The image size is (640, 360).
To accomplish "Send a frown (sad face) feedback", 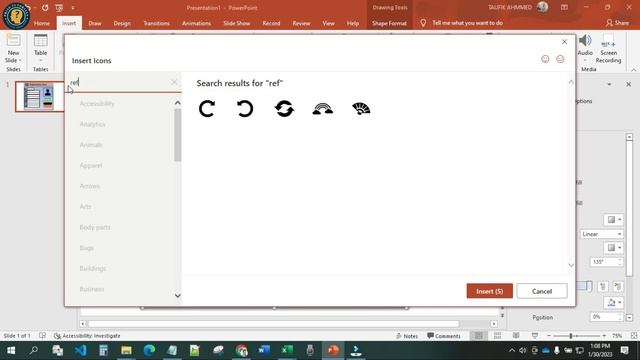I will click(x=560, y=59).
